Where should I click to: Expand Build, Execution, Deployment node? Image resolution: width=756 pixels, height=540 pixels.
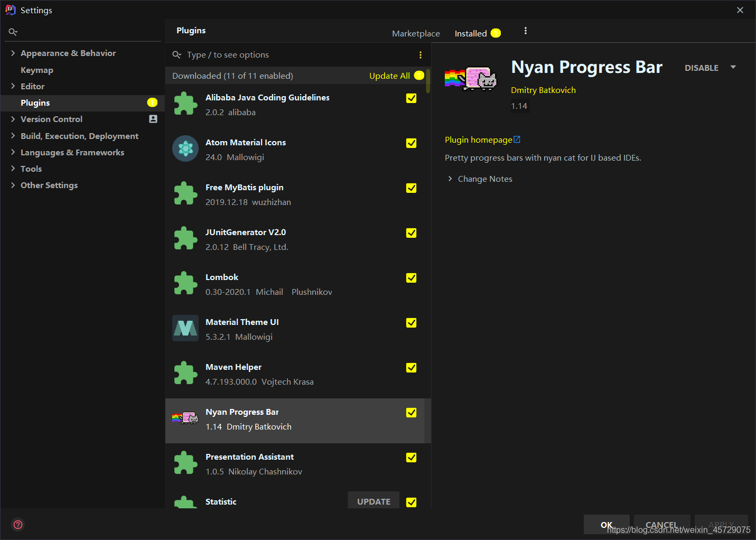tap(13, 136)
